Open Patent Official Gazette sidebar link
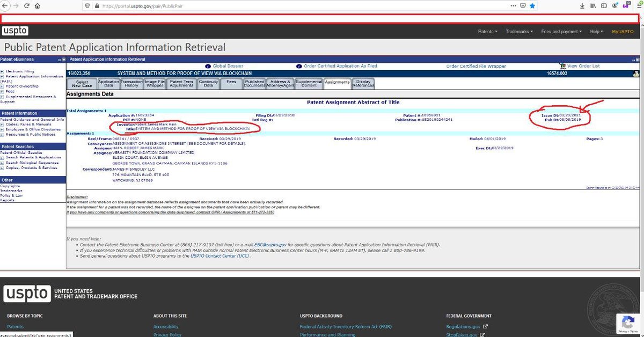Screen dimensions: 644x337 point(20,152)
